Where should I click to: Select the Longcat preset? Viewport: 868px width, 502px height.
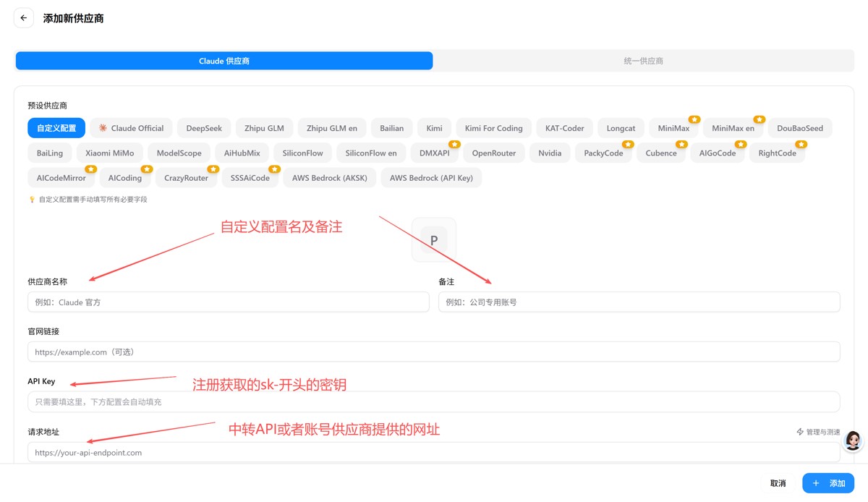click(621, 128)
